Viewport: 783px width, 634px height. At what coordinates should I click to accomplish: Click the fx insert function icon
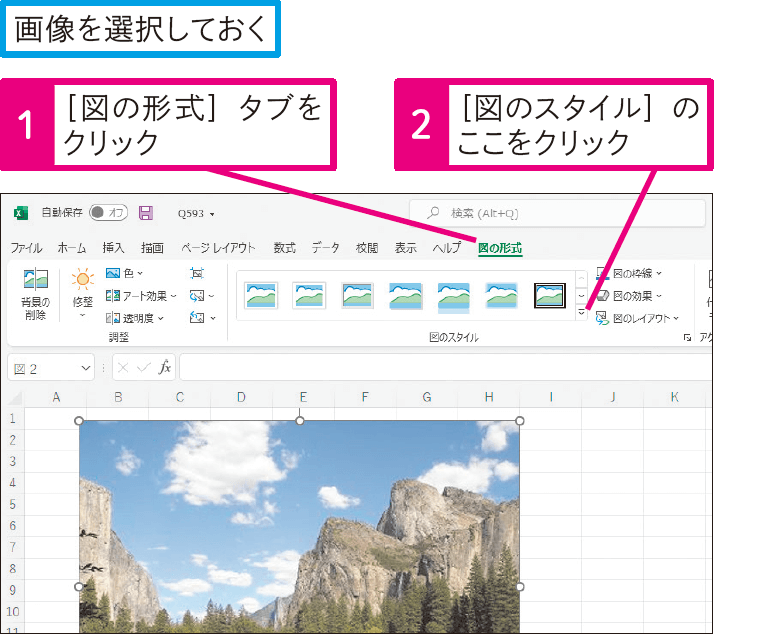[164, 368]
